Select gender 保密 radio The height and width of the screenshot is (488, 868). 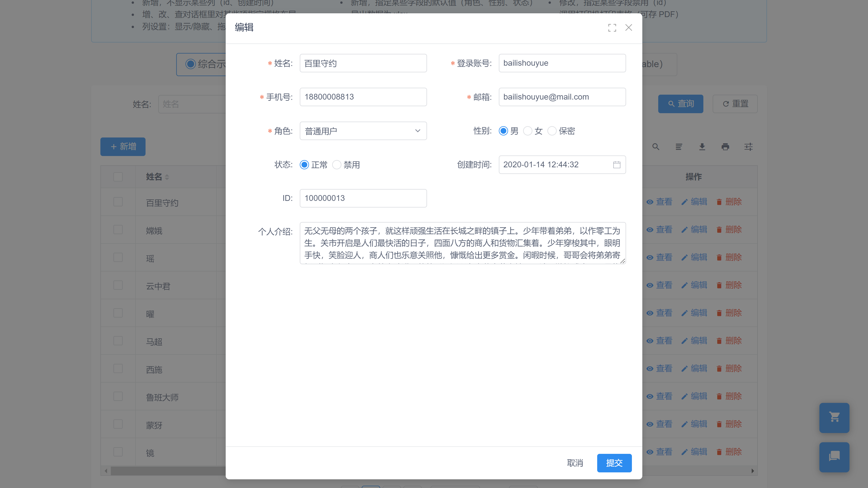[551, 131]
